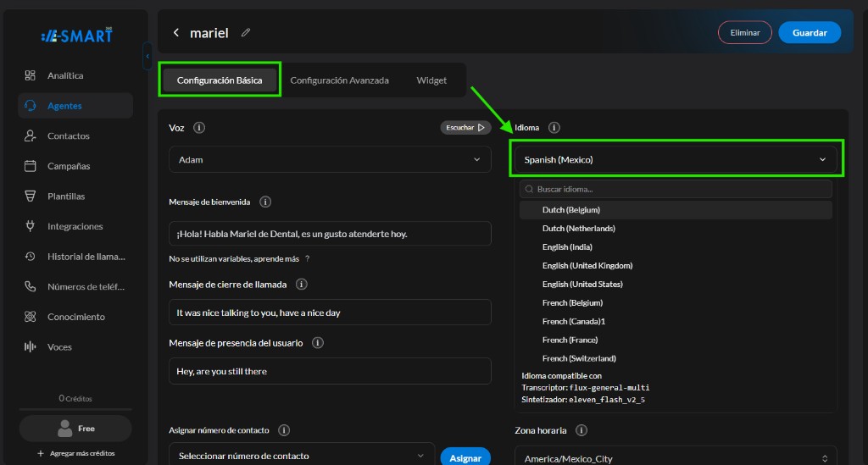Open Seleccionar número de contacto dropdown

(x=302, y=456)
